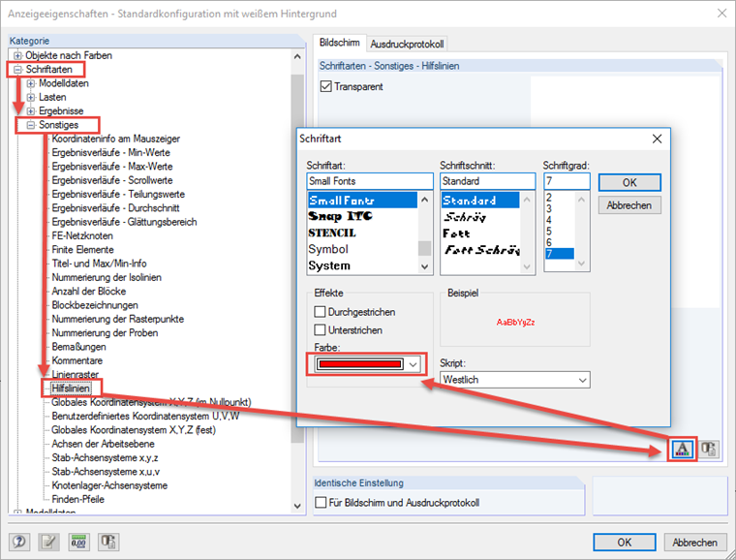Click category tree scroll down arrow
Screen dimensions: 736x560
coord(297,506)
